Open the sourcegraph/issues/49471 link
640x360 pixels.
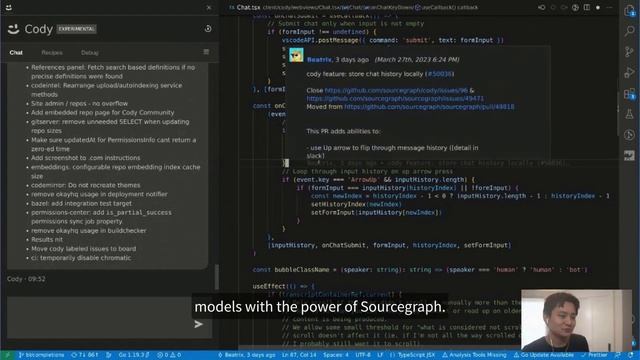395,98
